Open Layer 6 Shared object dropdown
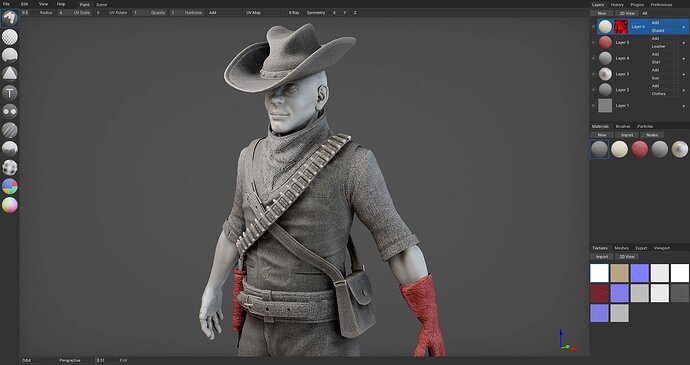Viewport: 690px width, 365px height. tap(663, 31)
